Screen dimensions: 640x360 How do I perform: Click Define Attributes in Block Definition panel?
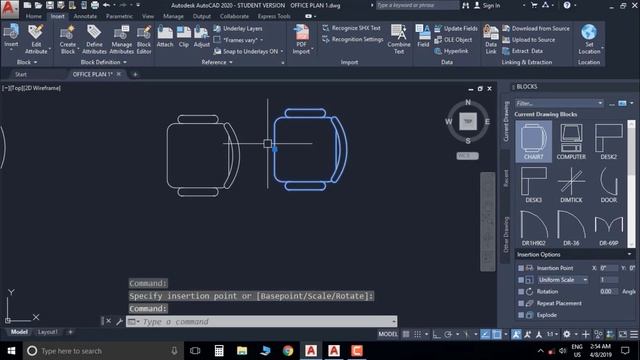[94, 39]
